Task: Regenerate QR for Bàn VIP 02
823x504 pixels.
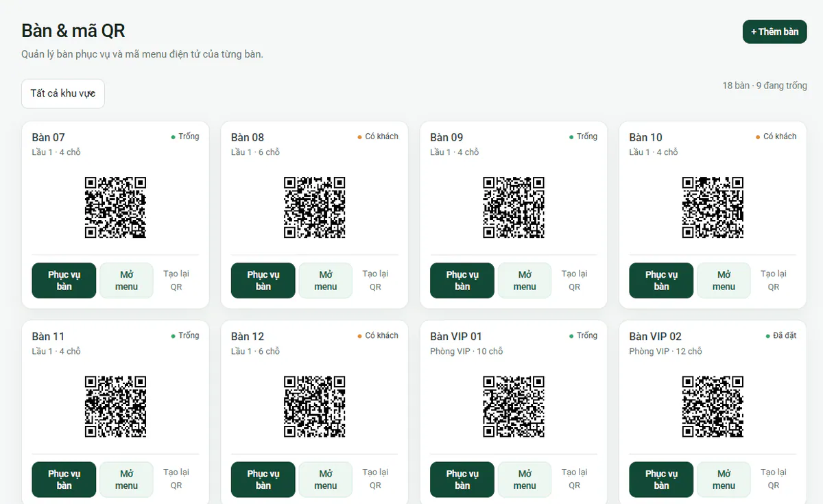Action: pos(774,479)
